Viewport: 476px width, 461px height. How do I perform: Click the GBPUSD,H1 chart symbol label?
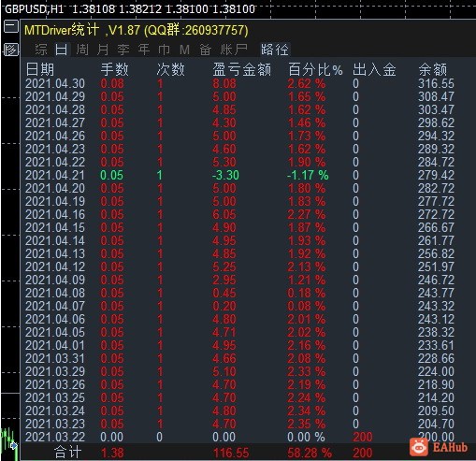click(x=35, y=8)
